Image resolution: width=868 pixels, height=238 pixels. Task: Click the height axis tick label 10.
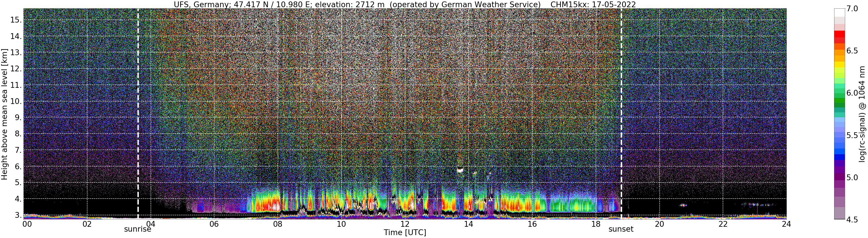[16, 101]
